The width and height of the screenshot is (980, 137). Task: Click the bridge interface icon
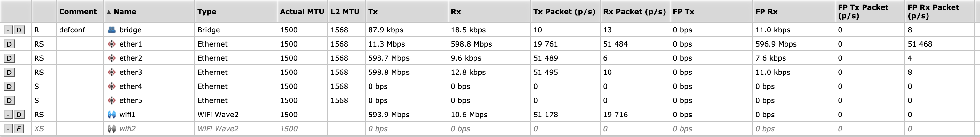pyautogui.click(x=111, y=30)
